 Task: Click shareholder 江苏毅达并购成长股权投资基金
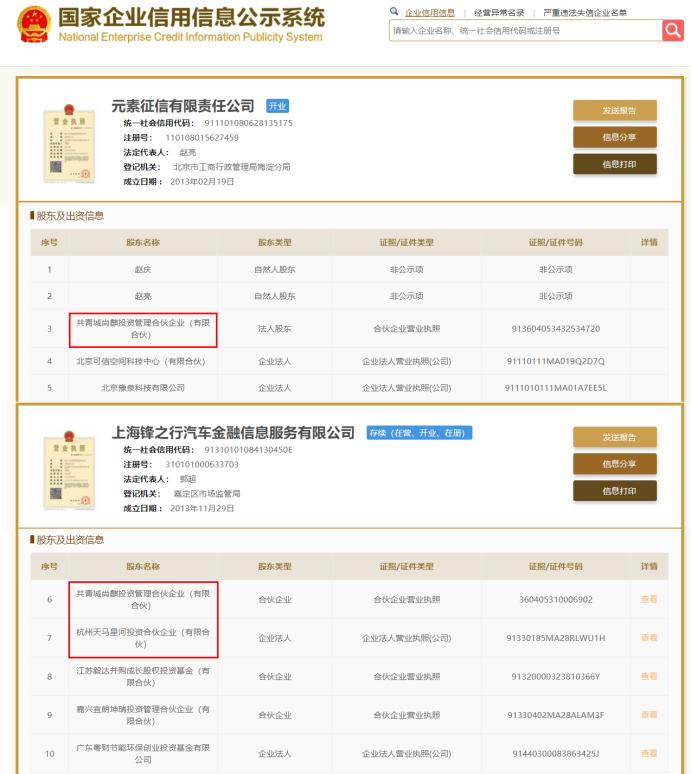143,676
